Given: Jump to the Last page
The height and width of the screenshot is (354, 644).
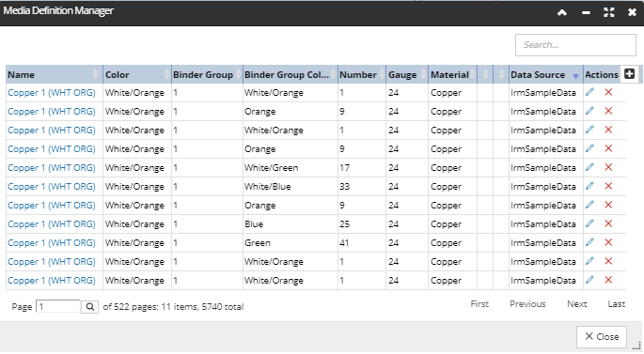Looking at the screenshot, I should [616, 304].
